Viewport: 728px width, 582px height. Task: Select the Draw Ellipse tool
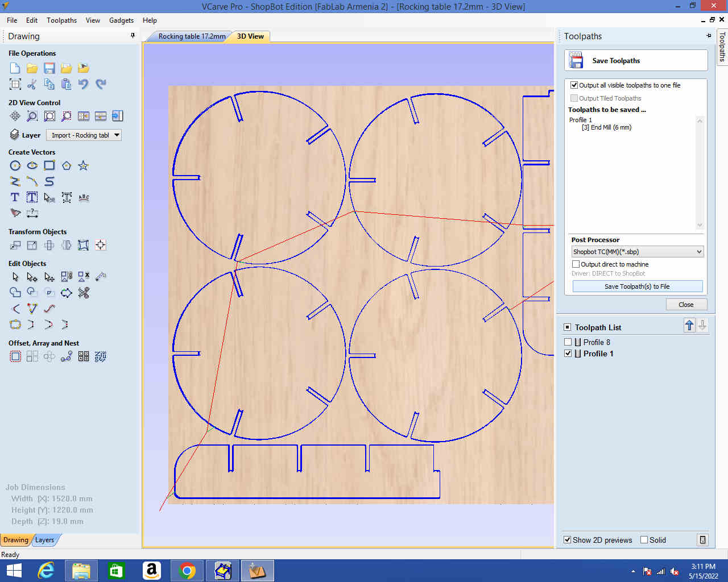(x=32, y=165)
